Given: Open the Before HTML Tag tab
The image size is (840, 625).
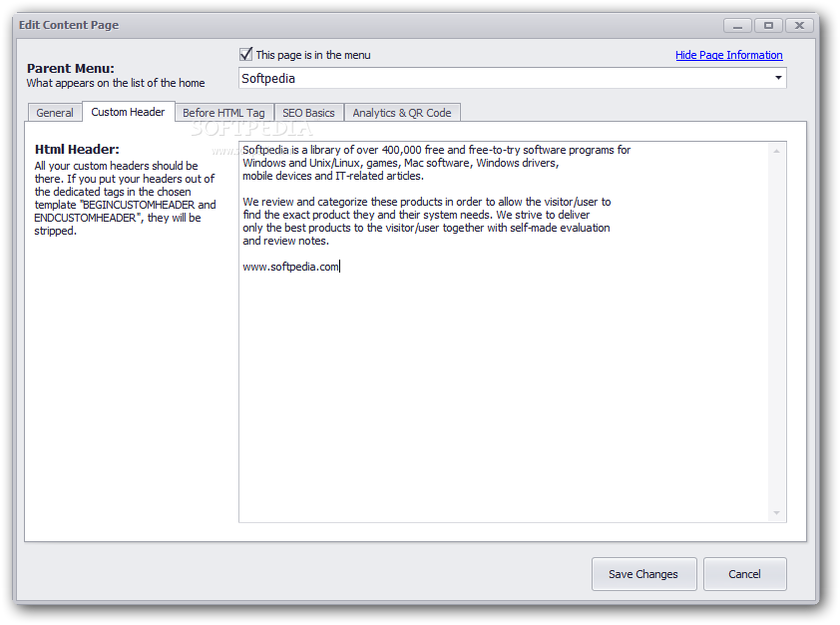Looking at the screenshot, I should (x=223, y=113).
